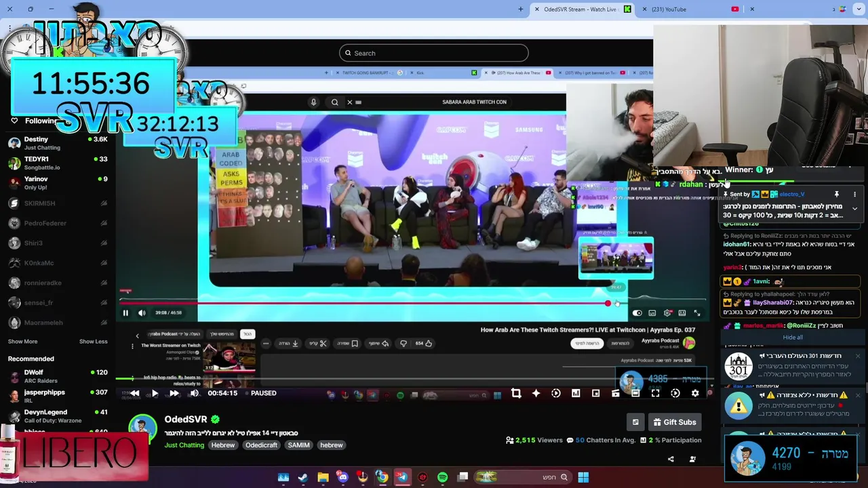
Task: Expand the pinned chat message chevron
Action: coord(854,209)
